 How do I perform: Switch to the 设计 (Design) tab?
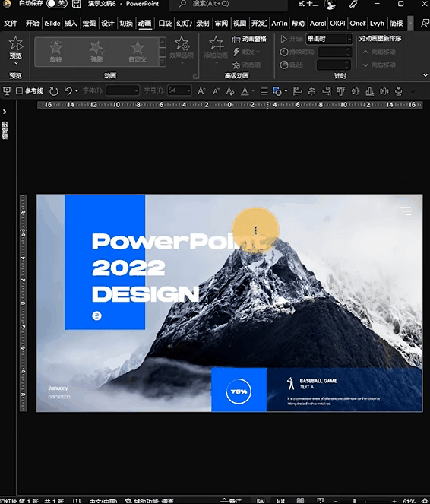click(x=108, y=24)
